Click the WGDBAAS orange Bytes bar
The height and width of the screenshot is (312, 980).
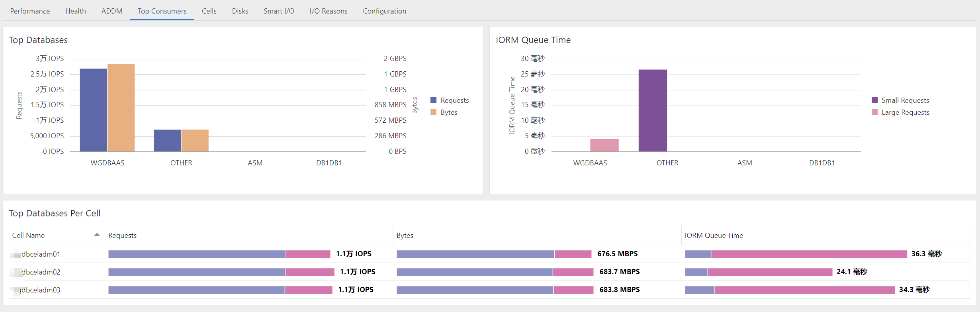(x=121, y=108)
